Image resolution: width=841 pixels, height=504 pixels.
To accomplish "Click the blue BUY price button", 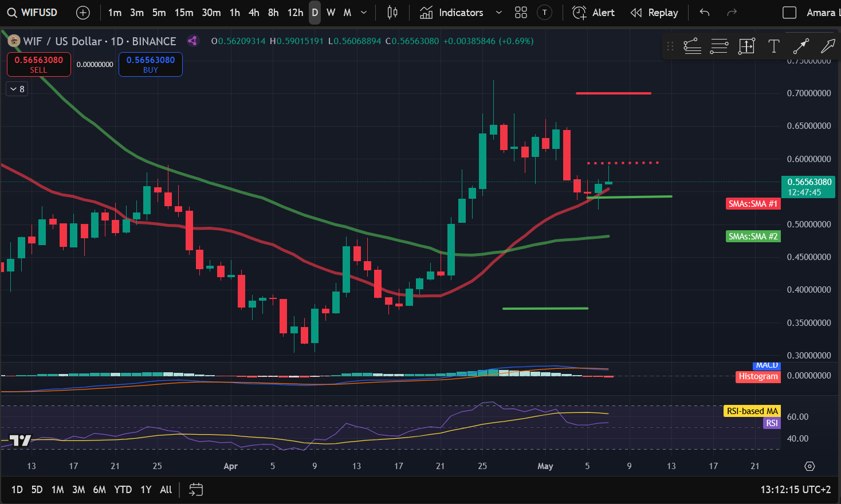I will (x=151, y=64).
